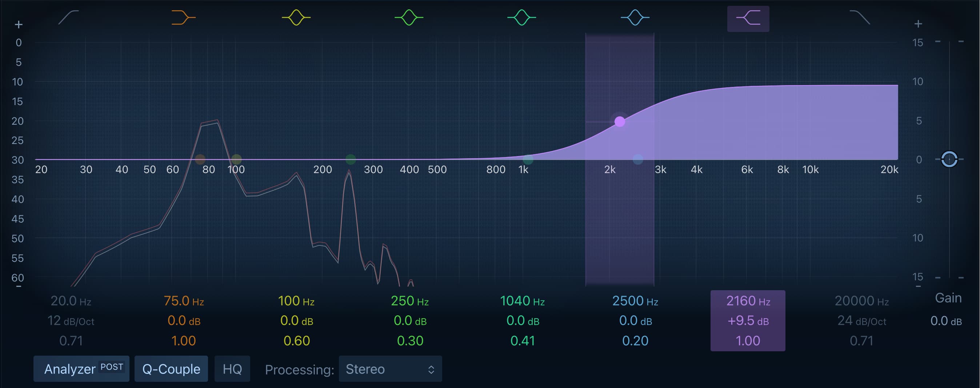Click the 0.20 Q value

(x=635, y=341)
